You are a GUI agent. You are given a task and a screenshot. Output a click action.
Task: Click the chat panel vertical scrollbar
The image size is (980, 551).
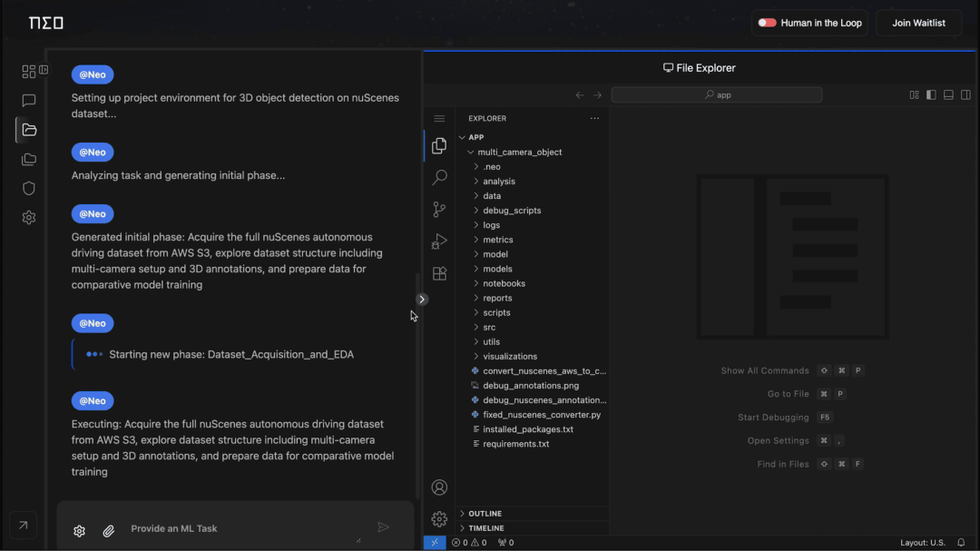point(417,386)
